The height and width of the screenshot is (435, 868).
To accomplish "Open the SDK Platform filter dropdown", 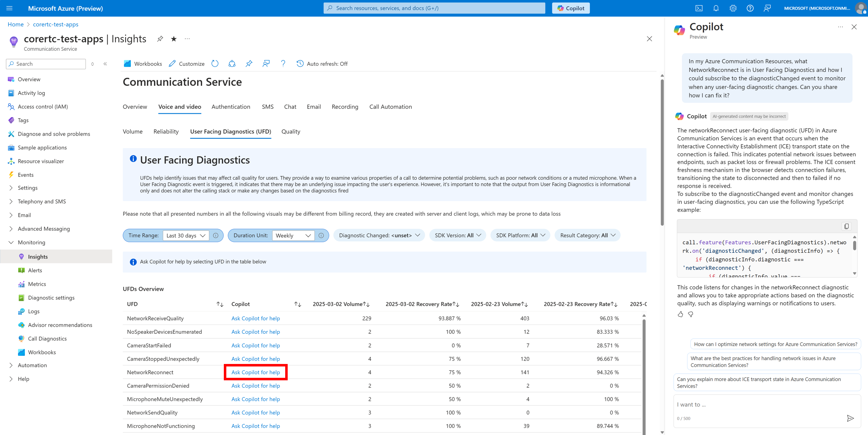I will tap(520, 235).
